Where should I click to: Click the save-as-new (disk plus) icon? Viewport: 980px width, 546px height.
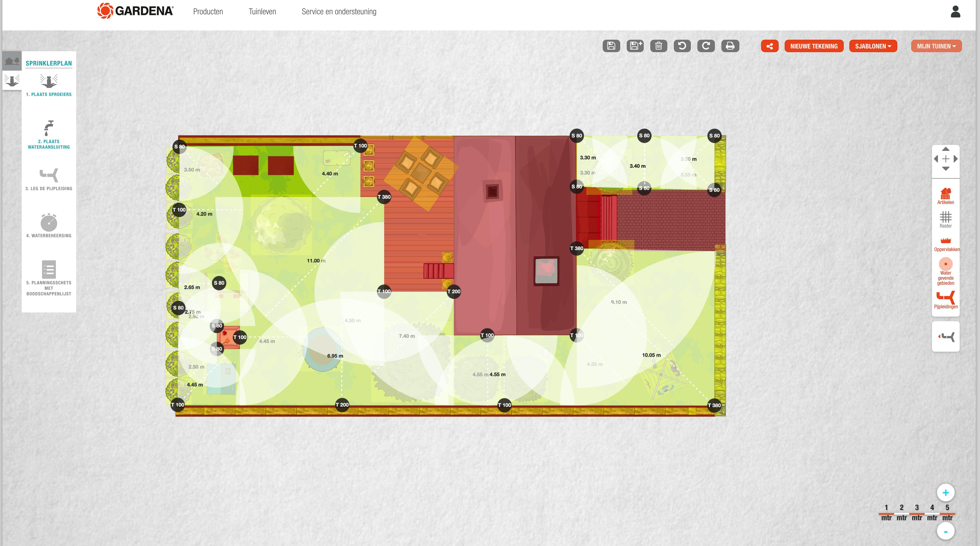click(x=635, y=46)
